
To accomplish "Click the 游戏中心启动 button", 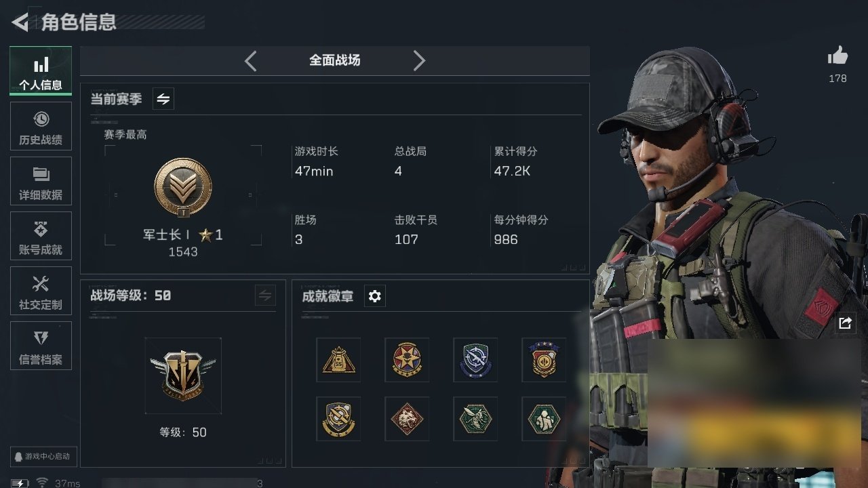I will click(43, 456).
